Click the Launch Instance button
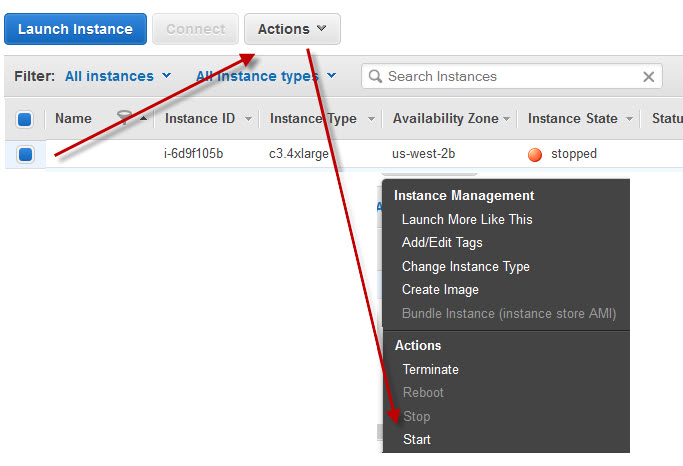This screenshot has width=683, height=466. click(x=75, y=29)
